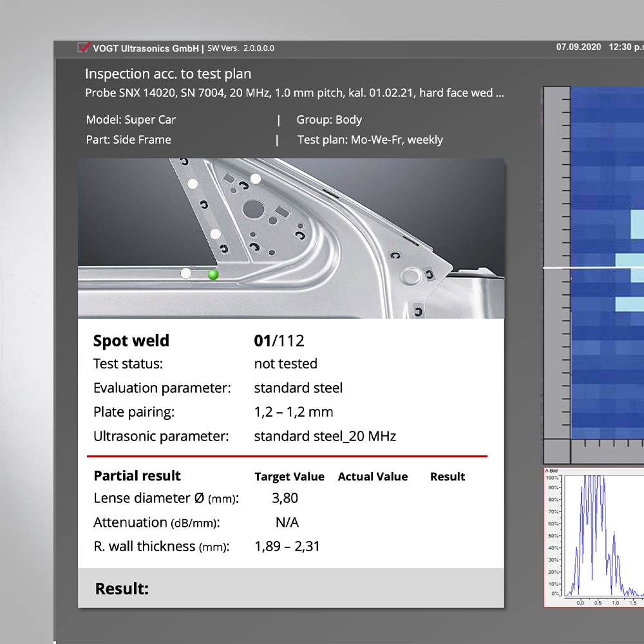Image resolution: width=644 pixels, height=644 pixels.
Task: Select the white weld marker left of green dot
Action: (186, 273)
